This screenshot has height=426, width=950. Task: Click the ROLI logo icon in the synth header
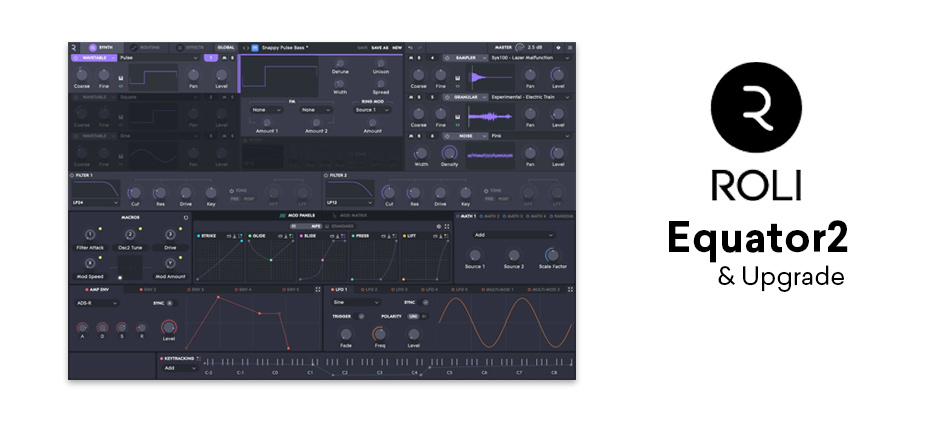pos(74,48)
